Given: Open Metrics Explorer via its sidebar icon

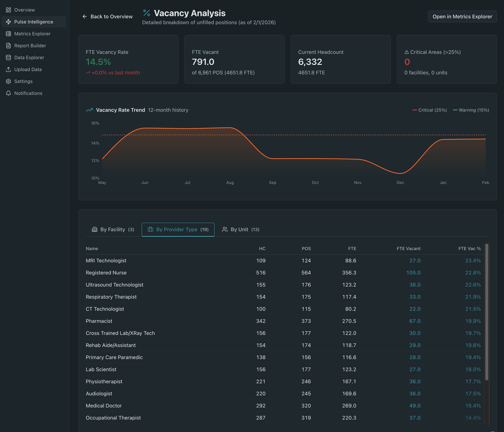Looking at the screenshot, I should point(8,34).
